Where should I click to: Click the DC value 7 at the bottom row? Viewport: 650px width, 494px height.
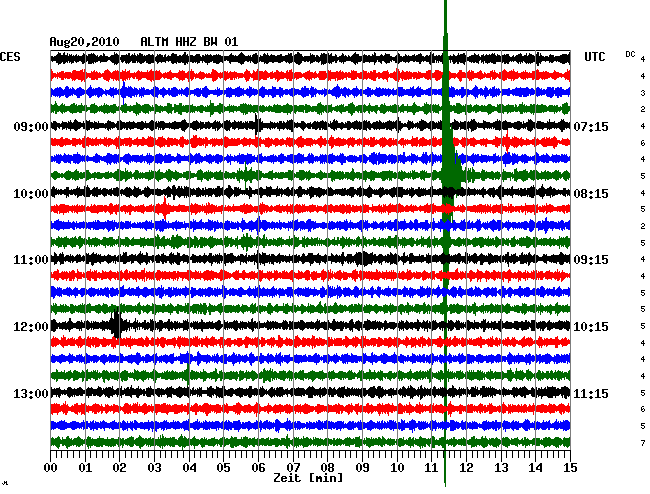coord(643,443)
